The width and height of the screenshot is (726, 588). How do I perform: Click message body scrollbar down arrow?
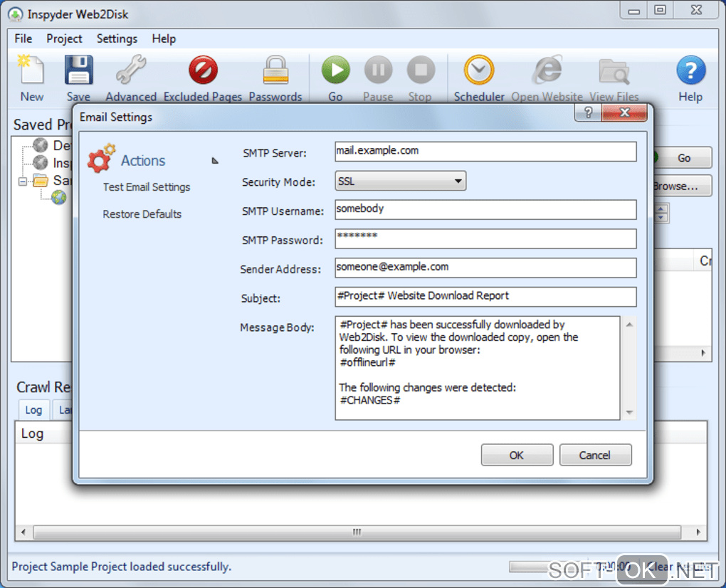pyautogui.click(x=629, y=412)
